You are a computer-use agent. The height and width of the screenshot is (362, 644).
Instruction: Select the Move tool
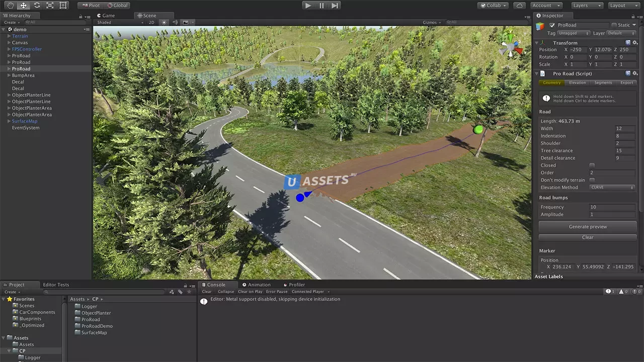23,6
